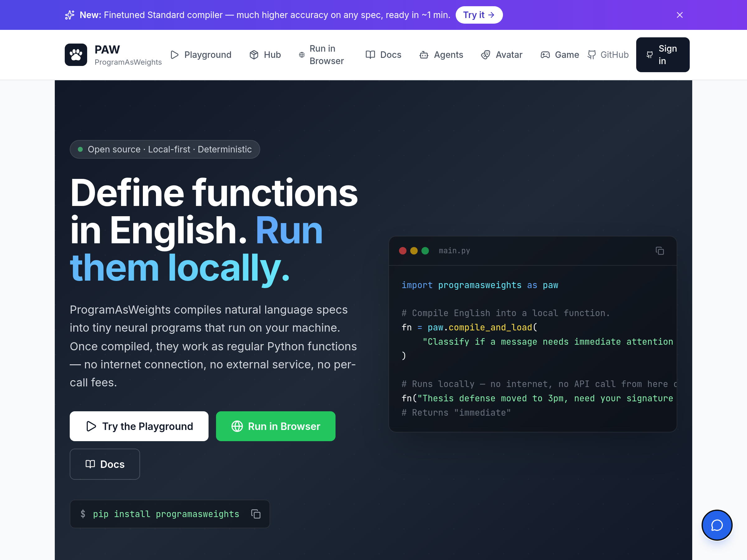This screenshot has height=560, width=747.
Task: Visit the GitHub link in header
Action: tap(608, 55)
